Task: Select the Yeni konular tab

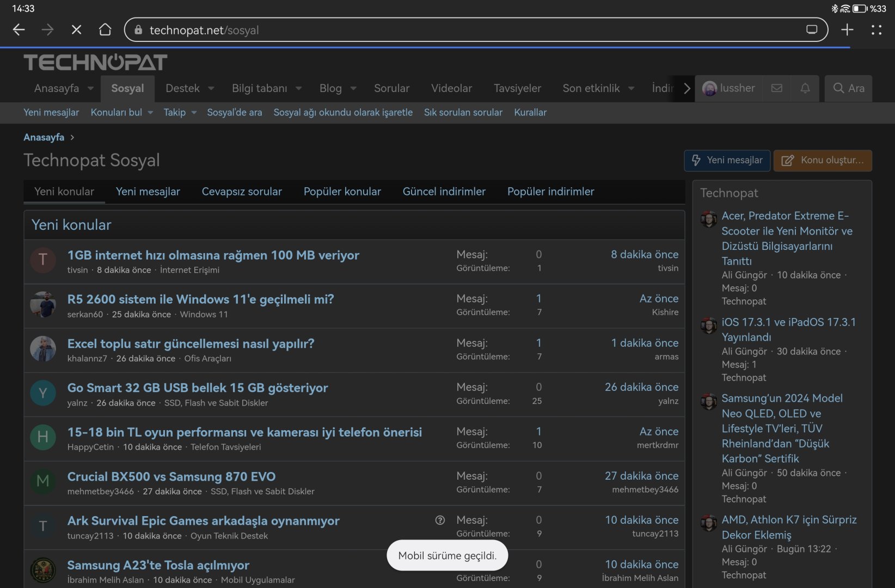Action: click(64, 192)
